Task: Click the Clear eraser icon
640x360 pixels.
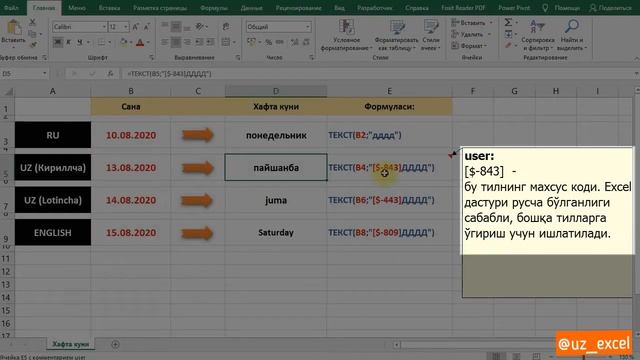Action: coord(508,46)
